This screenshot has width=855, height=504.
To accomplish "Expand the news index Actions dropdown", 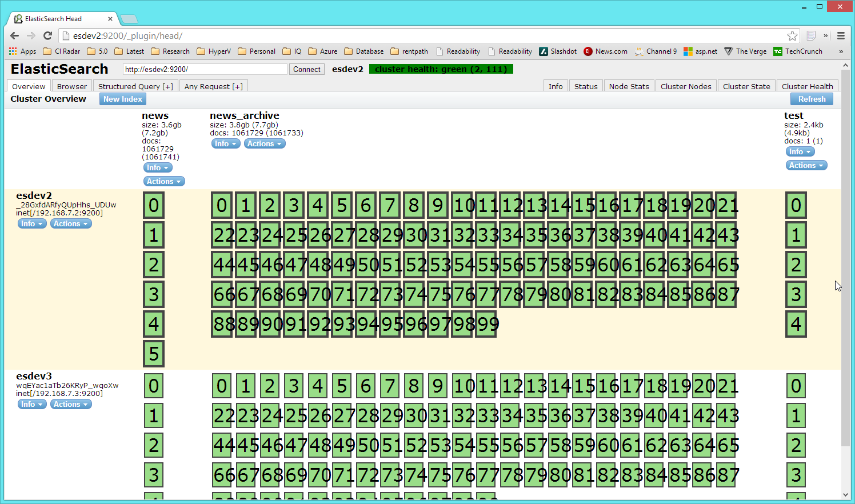I will pyautogui.click(x=164, y=181).
